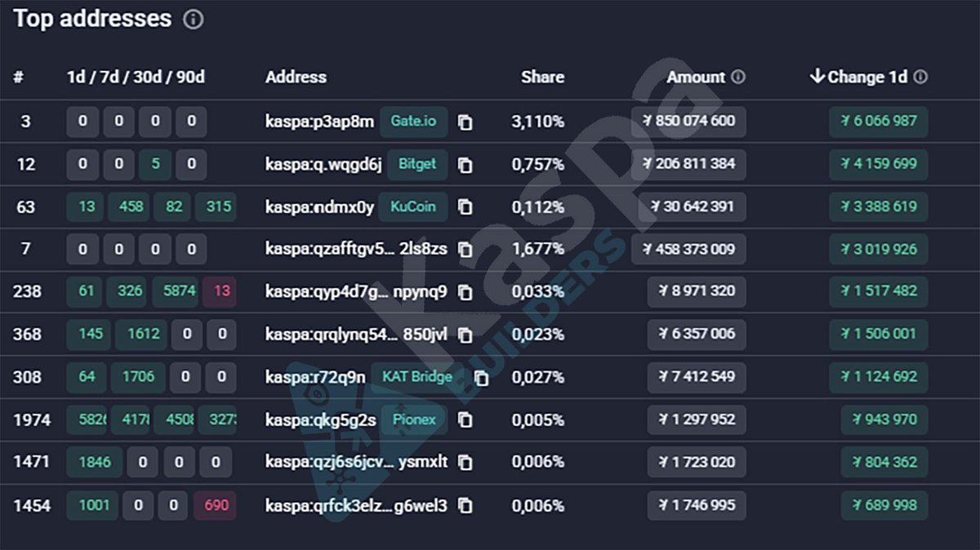Viewport: 980px width, 550px height.
Task: Copy the Bitget kaspa:q.wqgd6j address
Action: 465,165
